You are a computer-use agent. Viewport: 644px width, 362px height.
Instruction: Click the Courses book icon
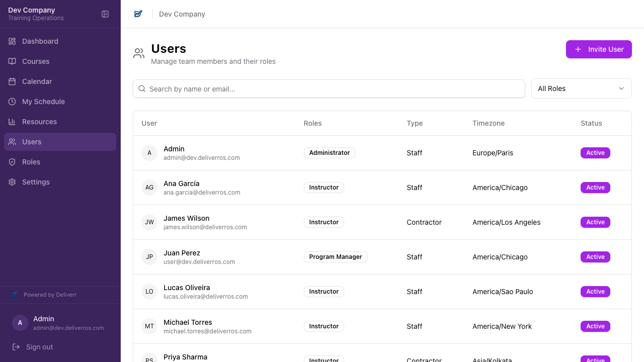[12, 61]
